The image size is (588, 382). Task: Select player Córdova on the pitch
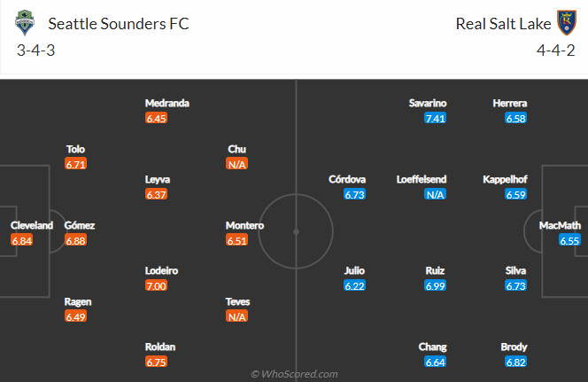click(347, 179)
